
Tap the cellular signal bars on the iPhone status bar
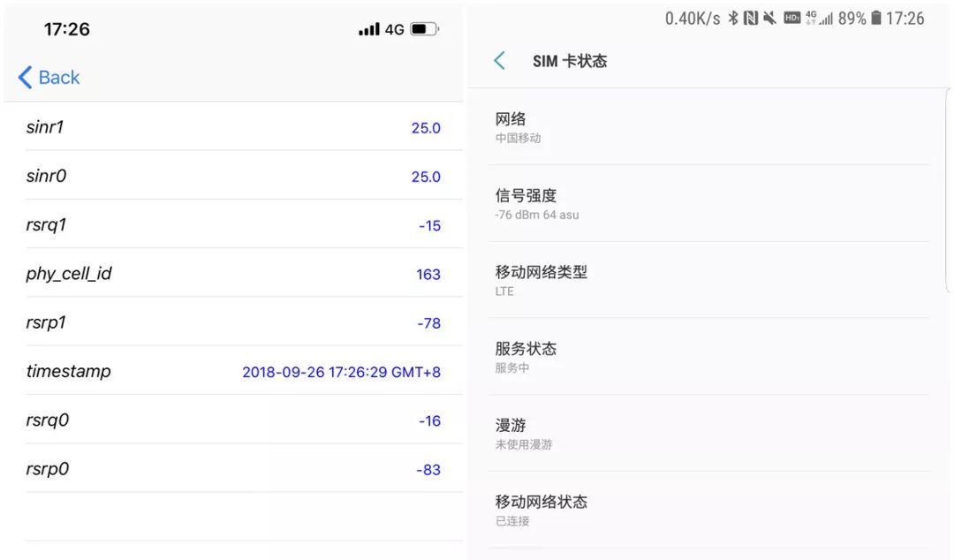pos(367,28)
